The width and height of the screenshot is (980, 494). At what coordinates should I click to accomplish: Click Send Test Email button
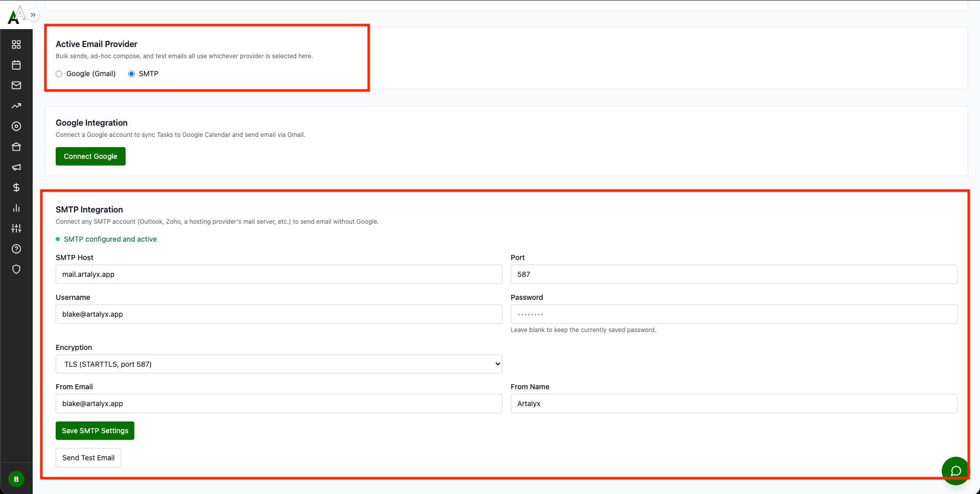[88, 458]
